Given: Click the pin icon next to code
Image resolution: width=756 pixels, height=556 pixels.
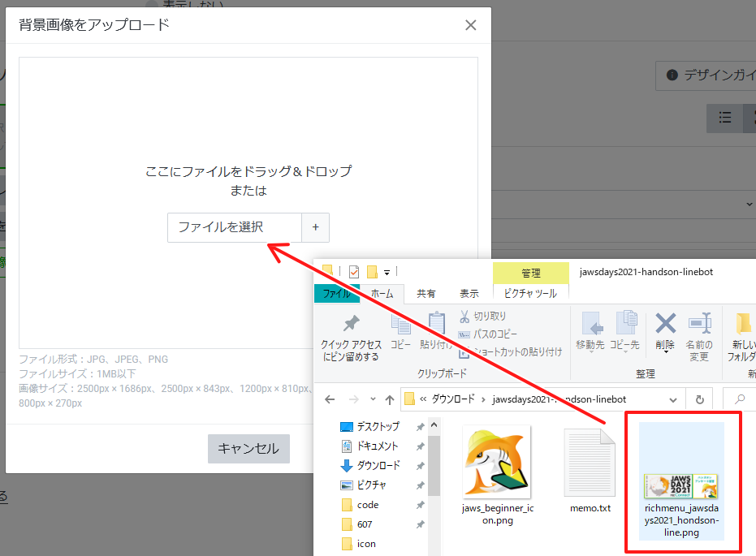Looking at the screenshot, I should [421, 505].
